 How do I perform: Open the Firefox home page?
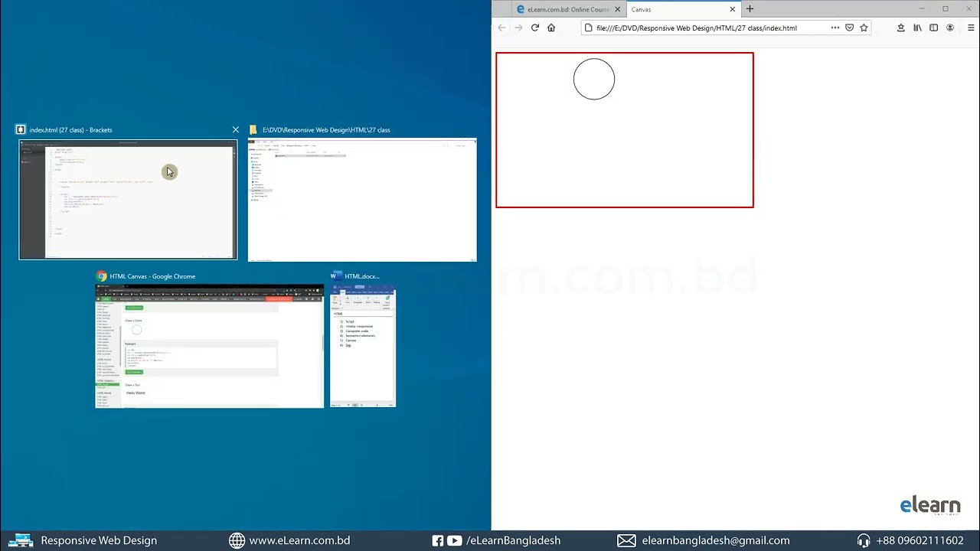(551, 28)
